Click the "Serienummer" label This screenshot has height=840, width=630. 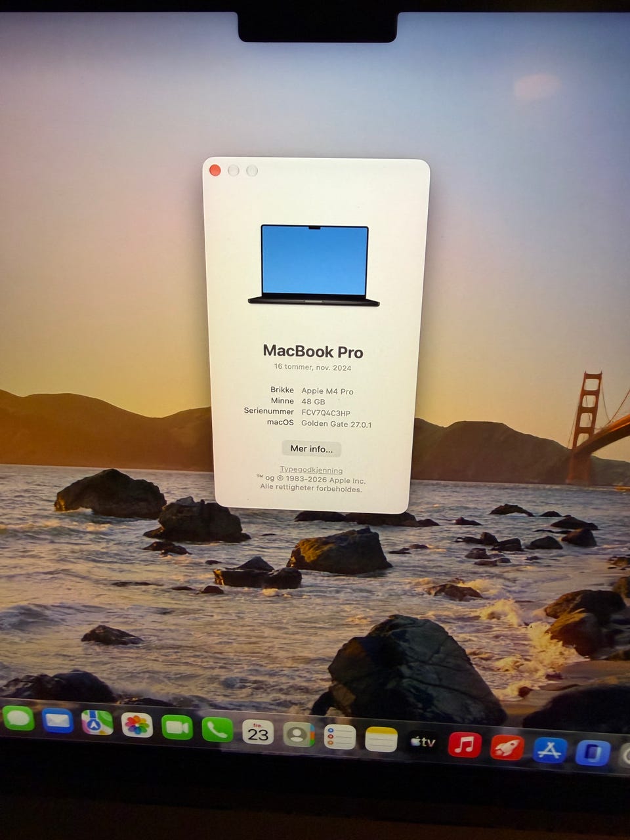point(269,411)
